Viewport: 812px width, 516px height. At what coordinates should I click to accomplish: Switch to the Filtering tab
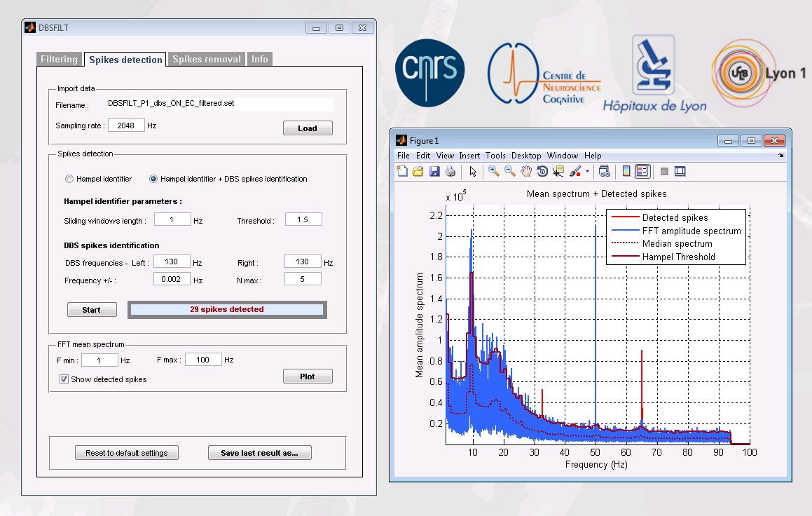click(x=59, y=59)
